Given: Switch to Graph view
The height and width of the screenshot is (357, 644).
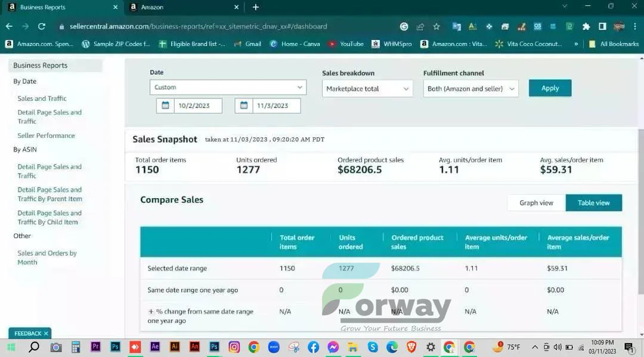Looking at the screenshot, I should (537, 203).
